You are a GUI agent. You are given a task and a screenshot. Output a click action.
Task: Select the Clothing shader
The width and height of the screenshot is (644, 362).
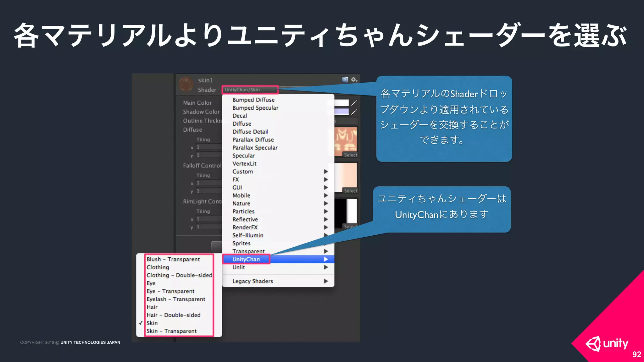[179, 267]
